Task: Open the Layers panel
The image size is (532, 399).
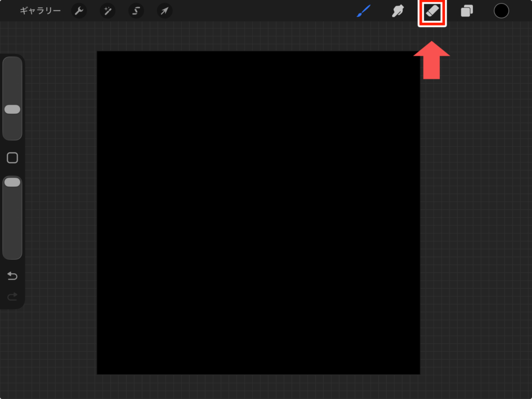Action: click(x=467, y=11)
